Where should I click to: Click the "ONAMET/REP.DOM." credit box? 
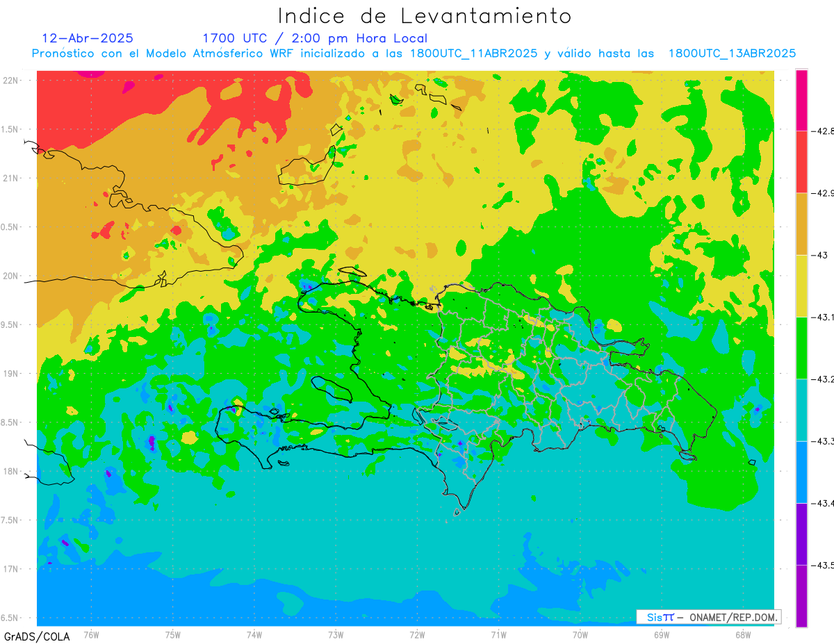708,617
